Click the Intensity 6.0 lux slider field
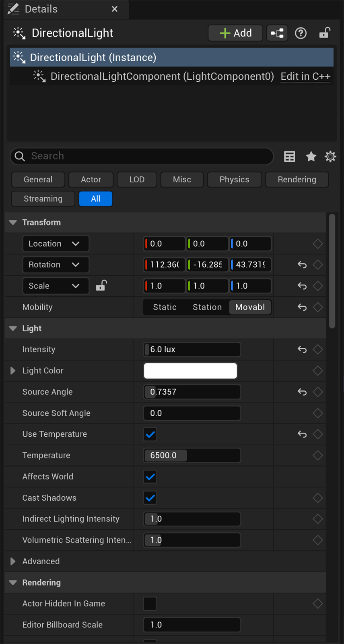 [x=192, y=349]
